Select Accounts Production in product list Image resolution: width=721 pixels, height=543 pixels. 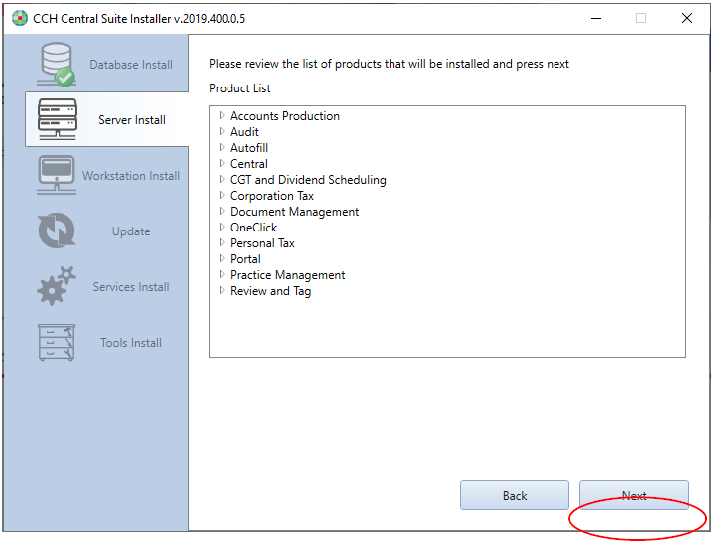pyautogui.click(x=285, y=116)
